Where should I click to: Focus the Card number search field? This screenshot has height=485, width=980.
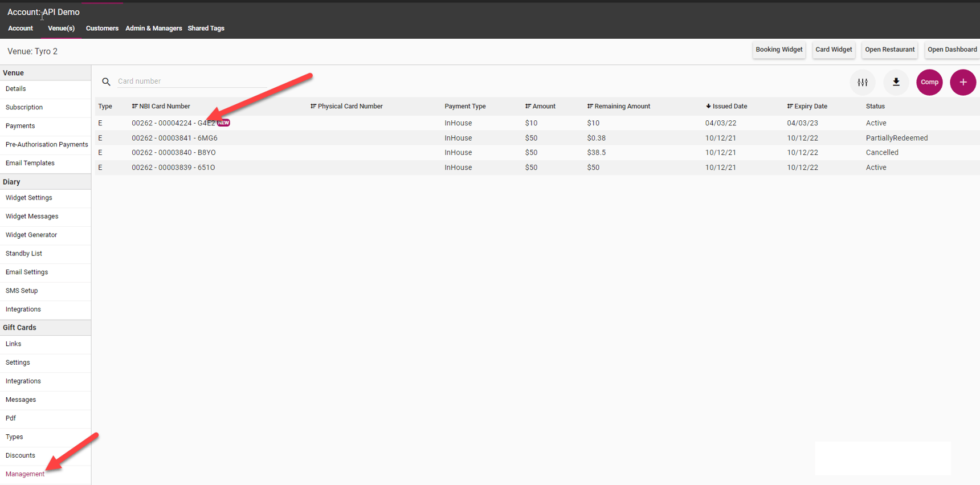tap(191, 81)
